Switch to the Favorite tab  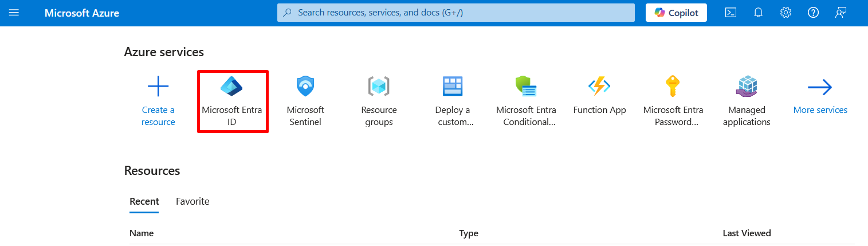(x=193, y=201)
